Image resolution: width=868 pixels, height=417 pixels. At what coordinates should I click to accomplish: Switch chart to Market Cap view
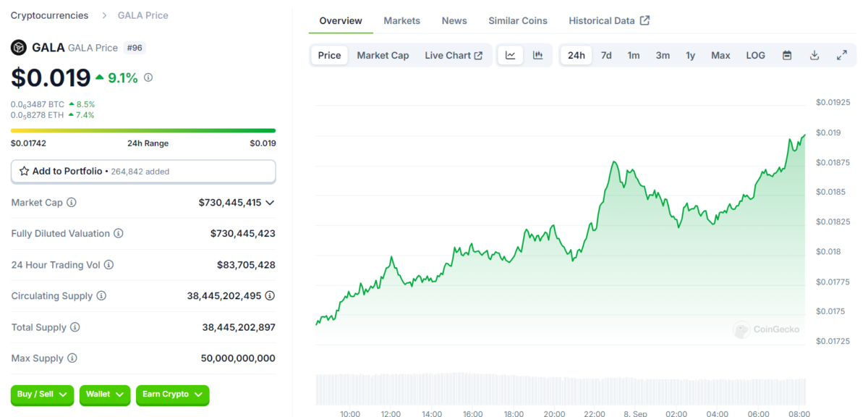coord(383,56)
